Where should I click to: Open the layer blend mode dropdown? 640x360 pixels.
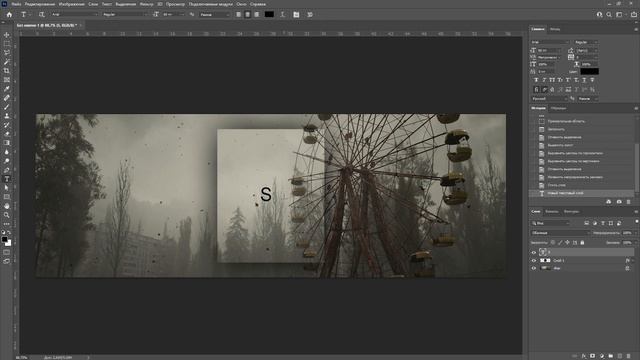coord(560,233)
